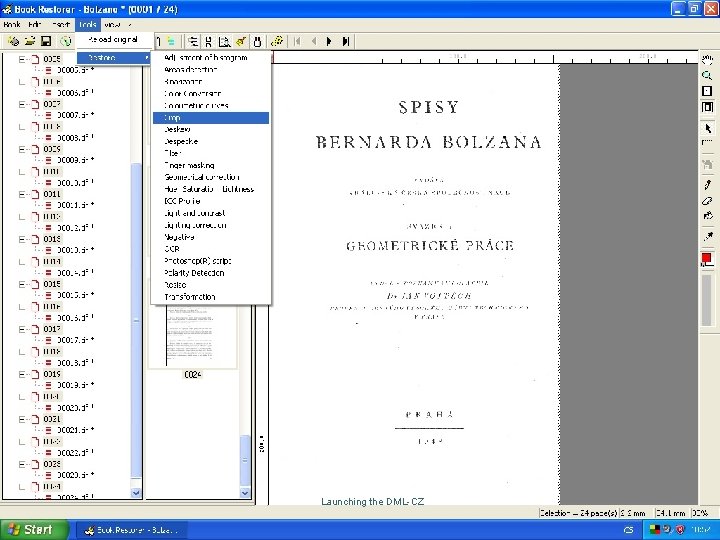Click page thumbnail labeled 0024

192,337
